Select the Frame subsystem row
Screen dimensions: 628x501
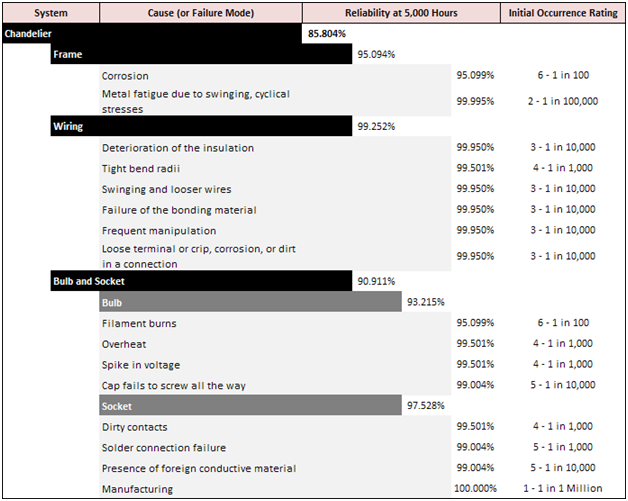pos(201,54)
